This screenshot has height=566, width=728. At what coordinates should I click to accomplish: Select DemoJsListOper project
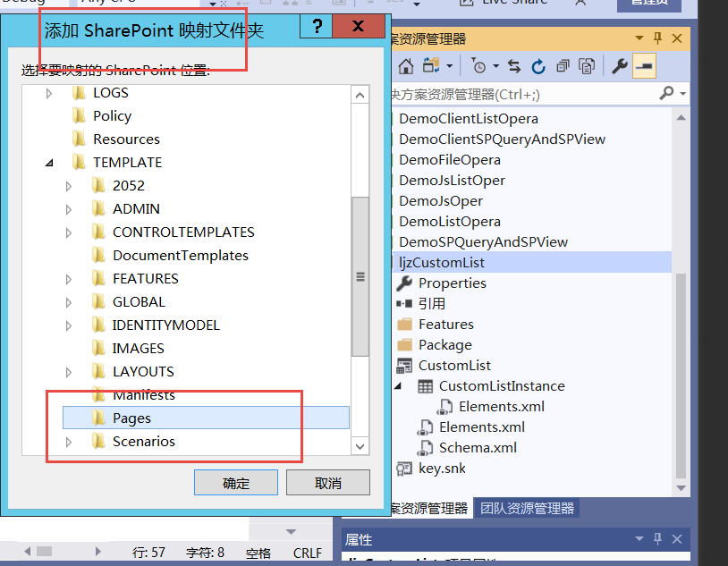(x=452, y=180)
